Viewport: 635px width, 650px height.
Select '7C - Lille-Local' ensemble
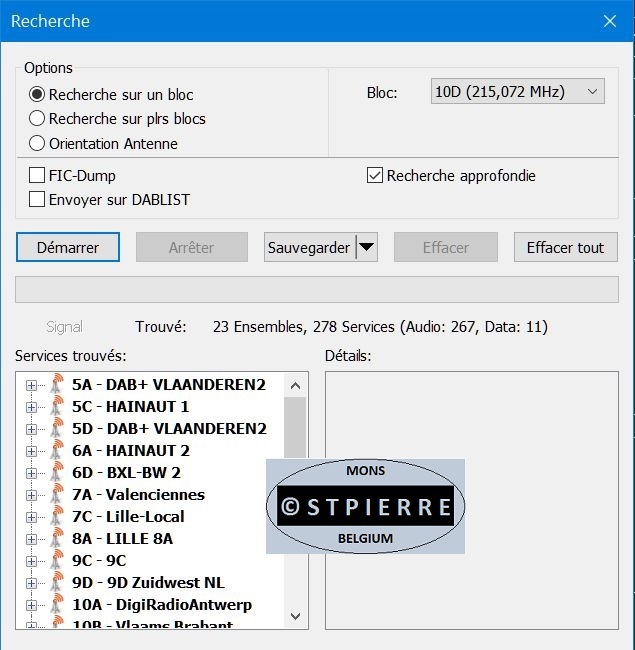click(128, 517)
